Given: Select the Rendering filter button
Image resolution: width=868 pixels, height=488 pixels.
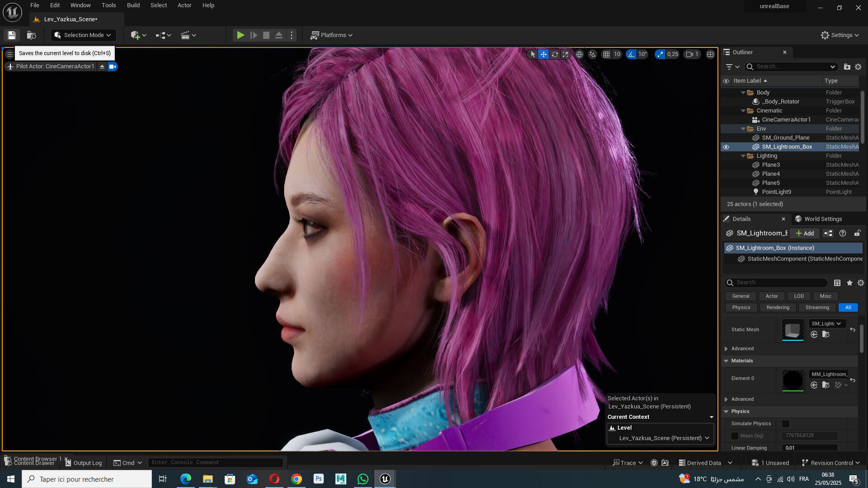Looking at the screenshot, I should pyautogui.click(x=778, y=307).
